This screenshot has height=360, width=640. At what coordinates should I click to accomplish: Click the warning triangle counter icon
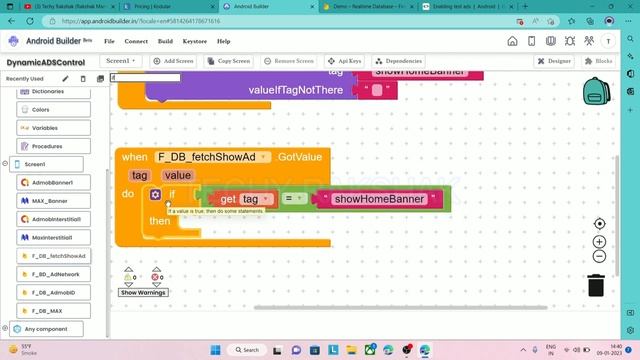[x=128, y=277]
